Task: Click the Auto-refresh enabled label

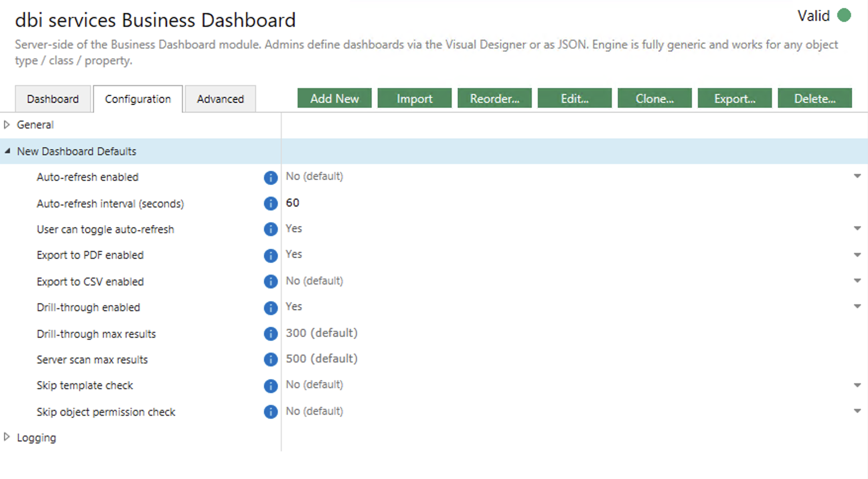Action: [x=87, y=177]
